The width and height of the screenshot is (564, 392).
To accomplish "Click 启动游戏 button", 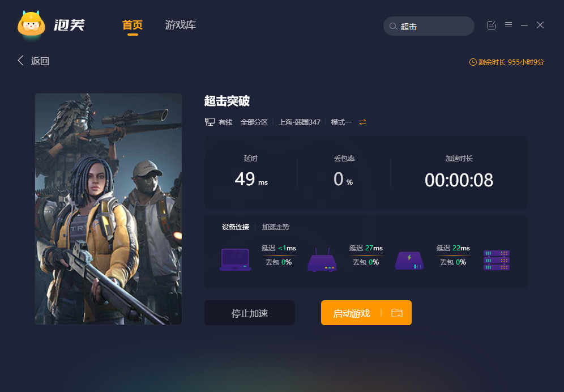I will 351,313.
